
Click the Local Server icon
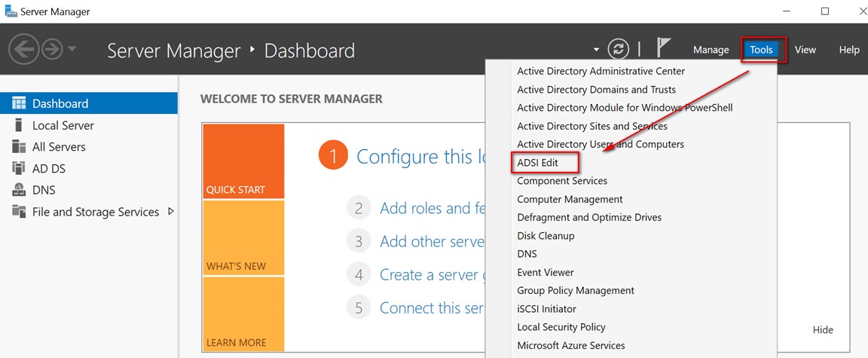point(19,125)
